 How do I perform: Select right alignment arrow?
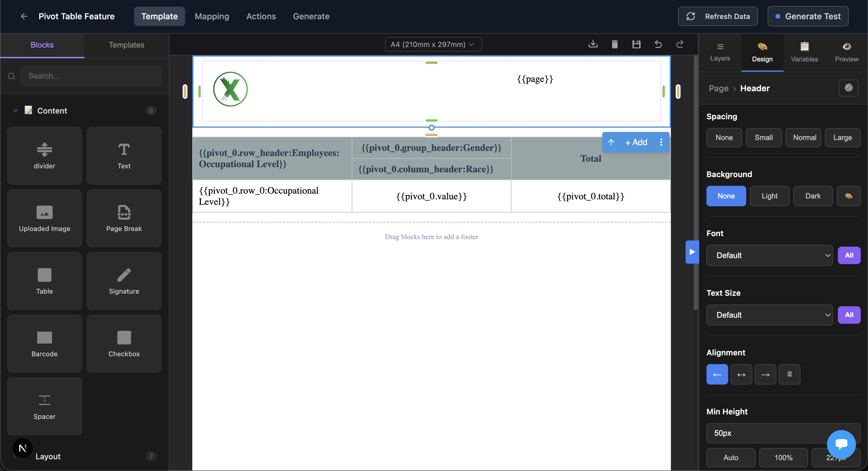point(765,374)
